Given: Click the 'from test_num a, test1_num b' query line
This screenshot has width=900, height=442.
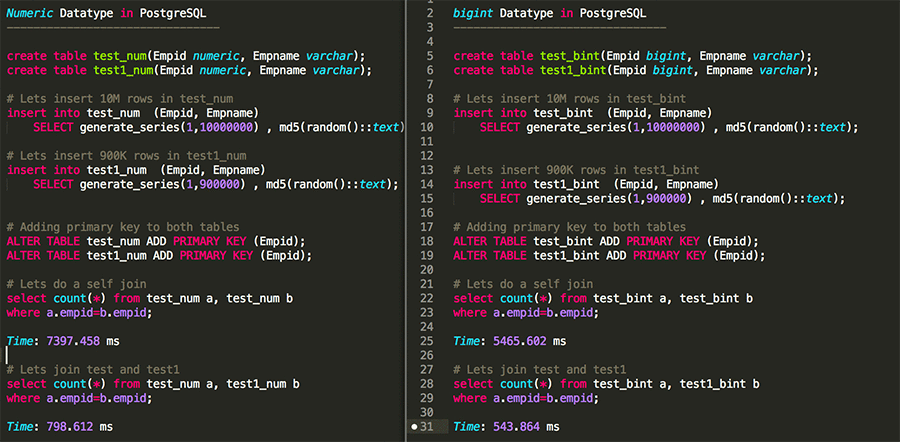Looking at the screenshot, I should [153, 384].
